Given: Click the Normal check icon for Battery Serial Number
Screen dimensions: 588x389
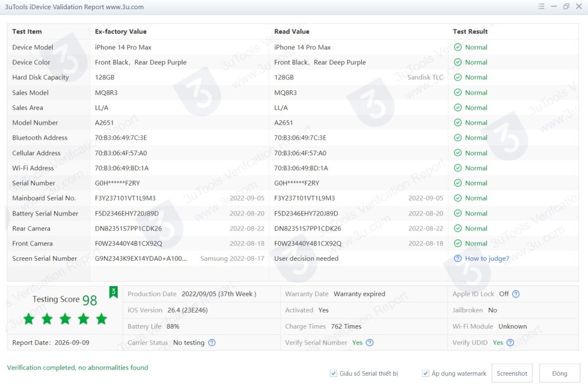Looking at the screenshot, I should coord(458,213).
